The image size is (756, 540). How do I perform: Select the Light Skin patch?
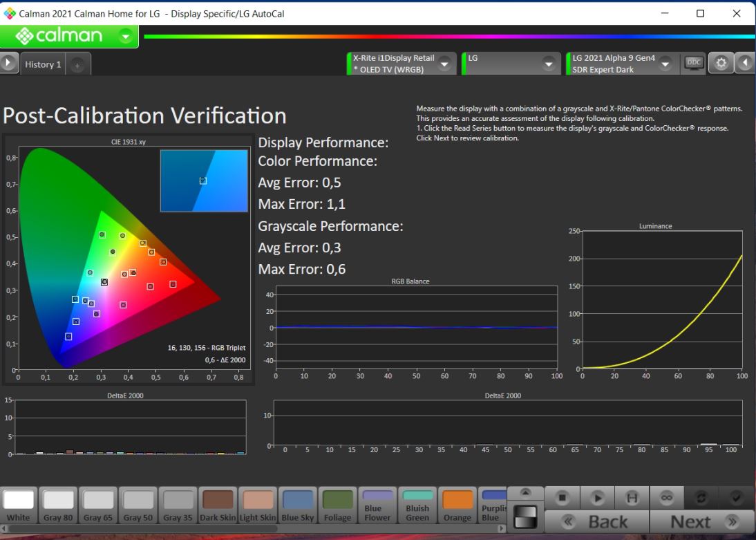click(258, 505)
